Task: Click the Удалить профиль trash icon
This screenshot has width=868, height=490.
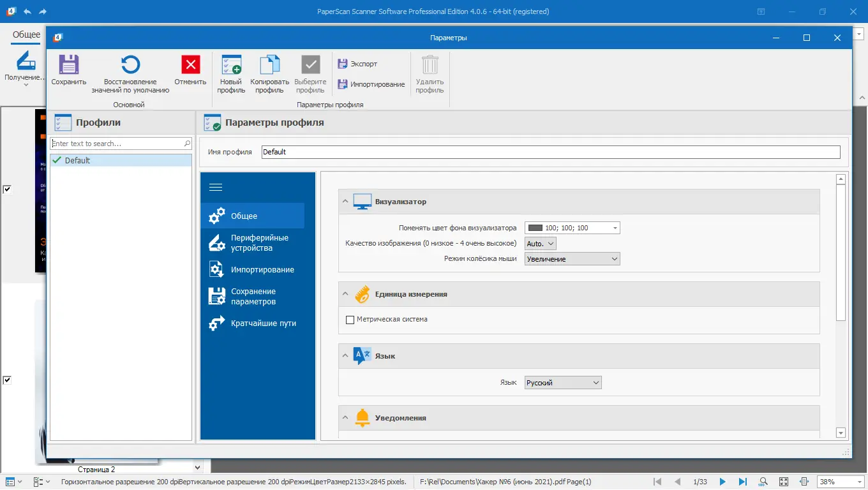Action: pyautogui.click(x=430, y=64)
